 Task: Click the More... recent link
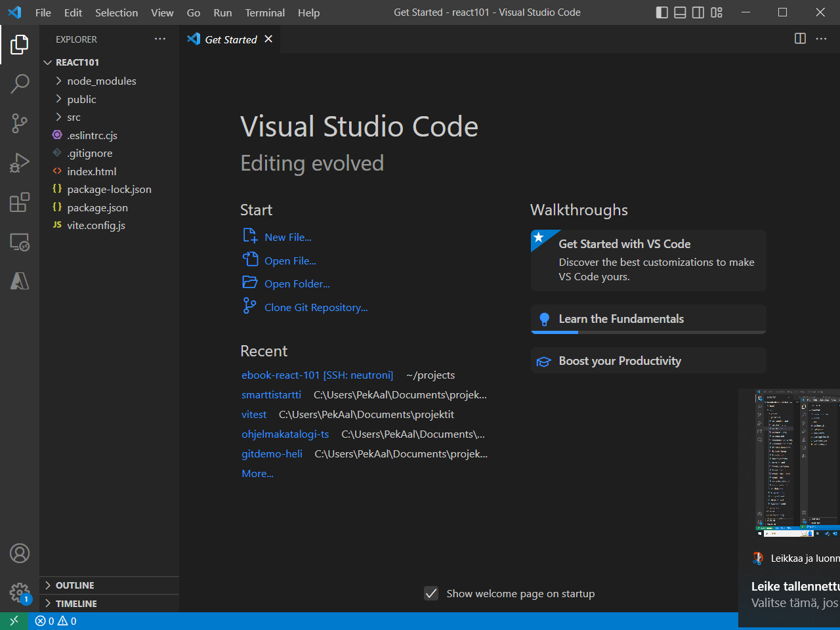click(x=257, y=474)
